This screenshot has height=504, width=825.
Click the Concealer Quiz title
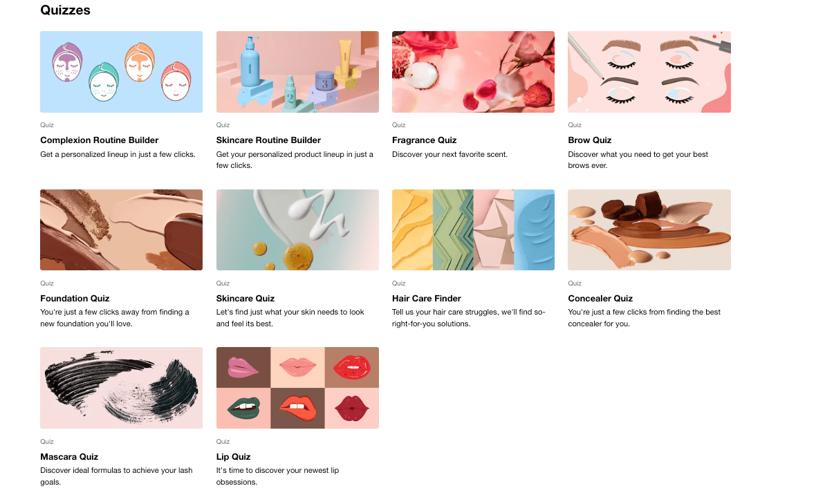coord(600,298)
